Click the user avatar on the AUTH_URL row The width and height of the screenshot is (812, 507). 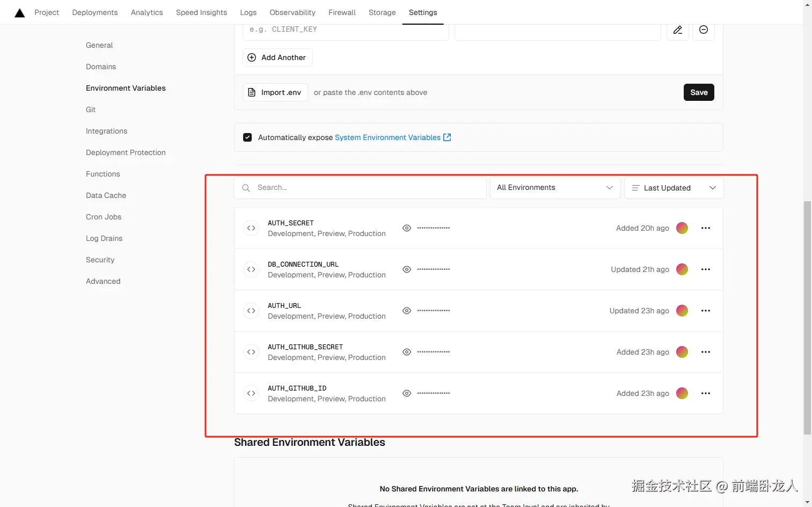point(682,311)
